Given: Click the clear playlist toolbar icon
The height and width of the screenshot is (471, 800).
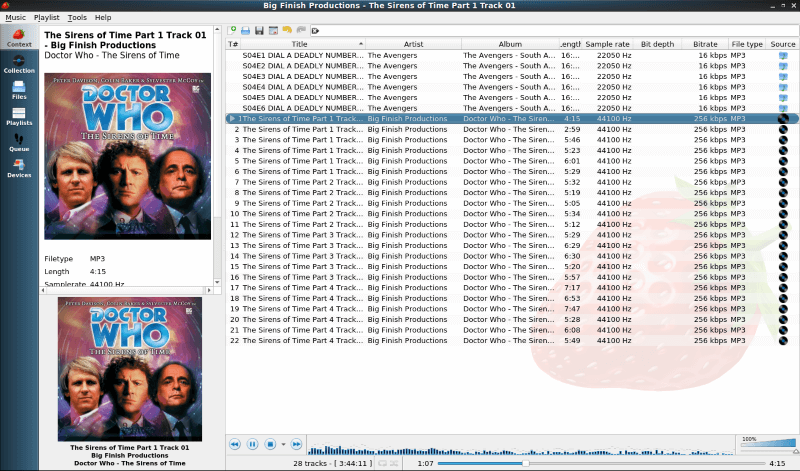Looking at the screenshot, I should coord(273,31).
